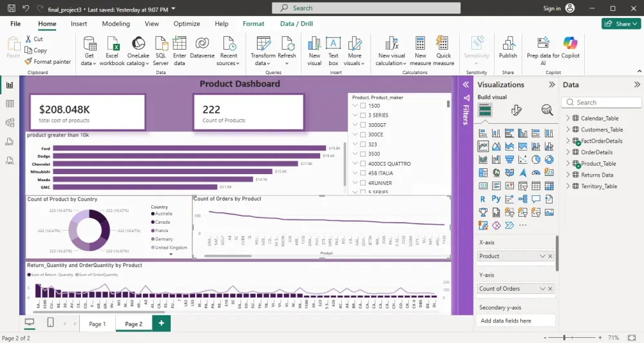Screen dimensions: 644x343
Task: Click the slicer vertical scrollbar
Action: [x=448, y=104]
